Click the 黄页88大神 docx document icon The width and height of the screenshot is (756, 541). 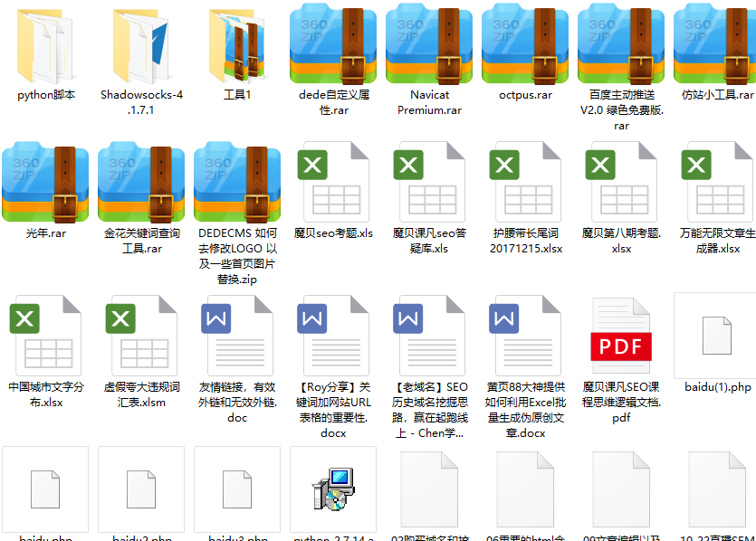coord(525,336)
